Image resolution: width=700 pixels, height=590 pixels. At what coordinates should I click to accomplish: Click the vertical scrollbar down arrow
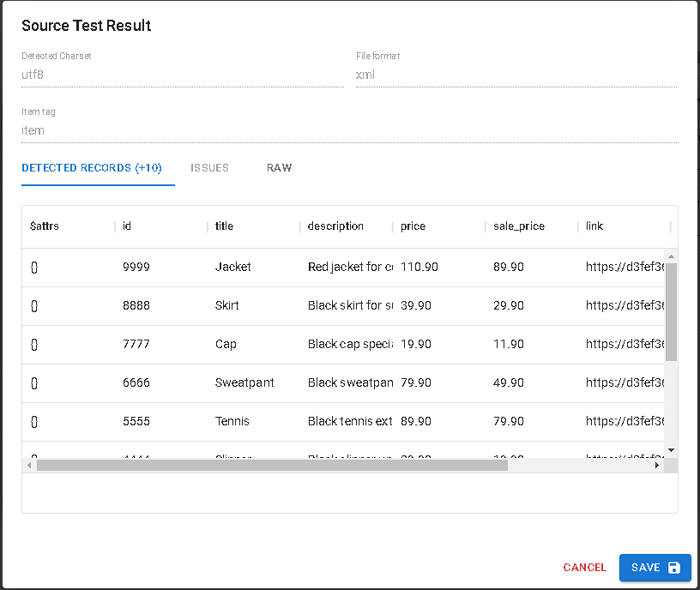[x=672, y=450]
